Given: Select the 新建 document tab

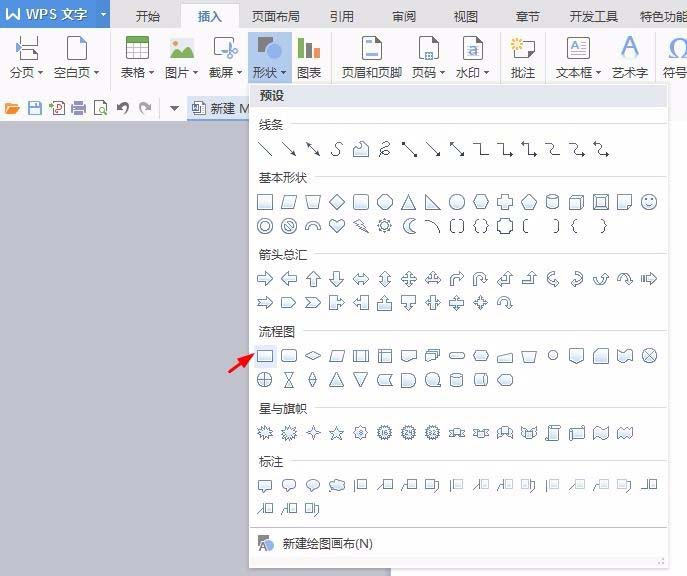Looking at the screenshot, I should point(219,108).
